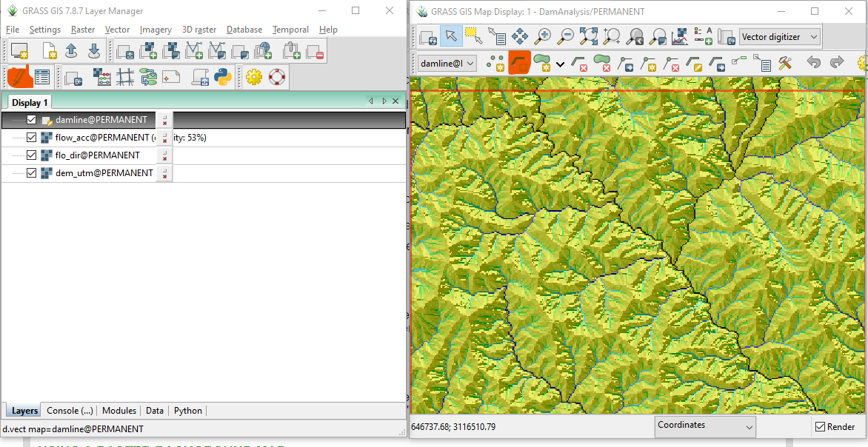This screenshot has width=868, height=447.
Task: Launch the Graphical Modeler
Action: pyautogui.click(x=147, y=76)
